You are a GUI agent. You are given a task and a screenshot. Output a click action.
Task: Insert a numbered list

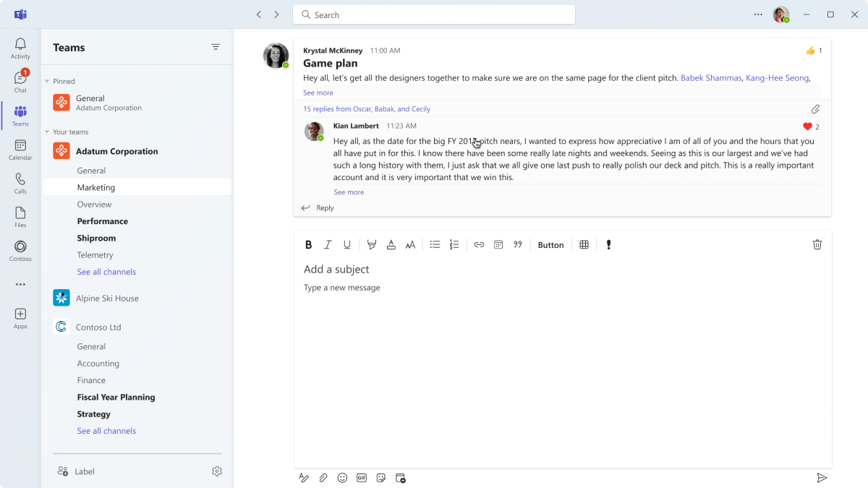coord(454,245)
